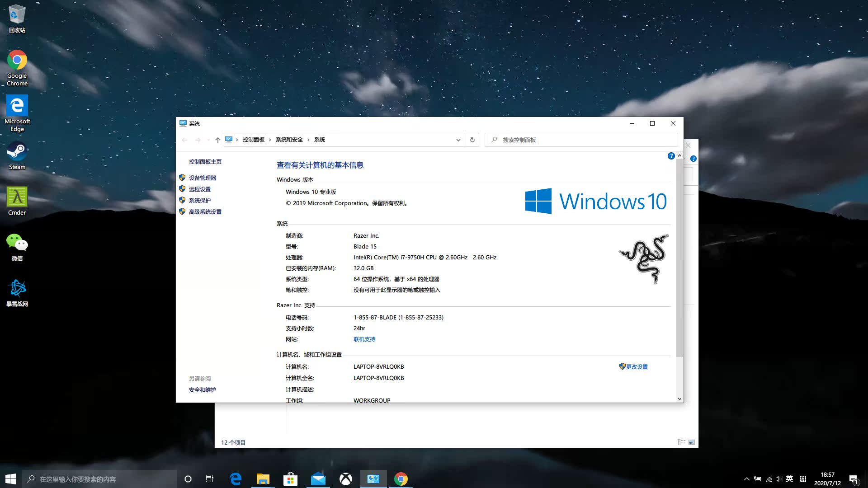The image size is (868, 488).
Task: Open WeChat (微信) desktop shortcut
Action: [x=17, y=247]
